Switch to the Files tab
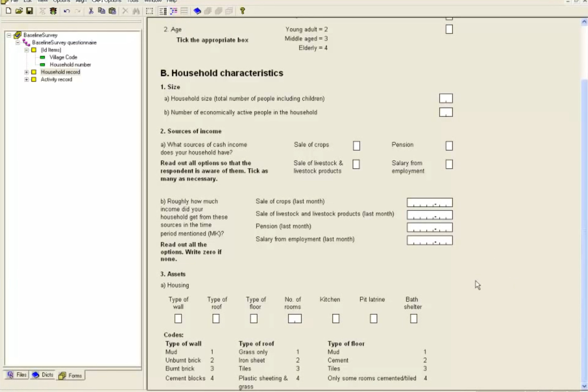 click(17, 375)
